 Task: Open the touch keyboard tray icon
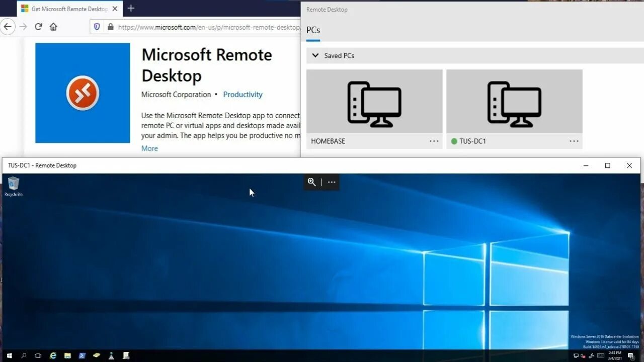600,356
